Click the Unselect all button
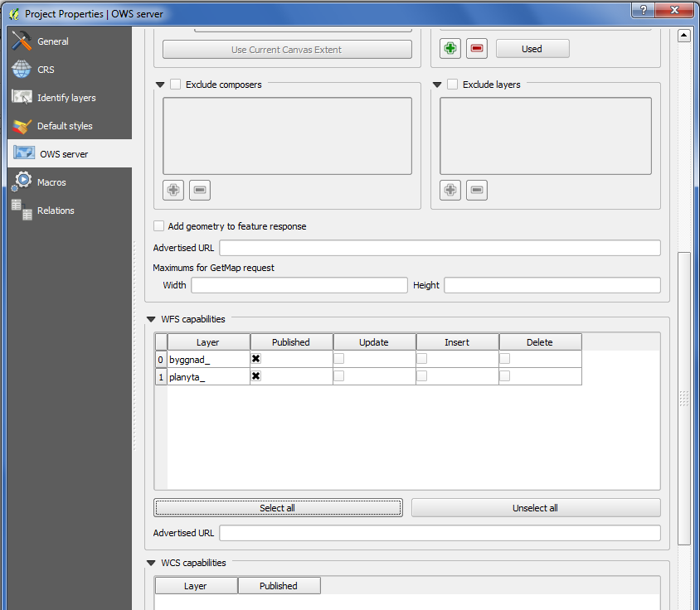This screenshot has width=700, height=610. click(535, 508)
